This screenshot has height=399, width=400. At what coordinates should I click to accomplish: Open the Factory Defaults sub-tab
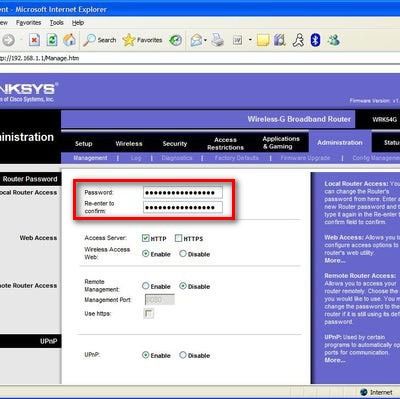point(237,158)
